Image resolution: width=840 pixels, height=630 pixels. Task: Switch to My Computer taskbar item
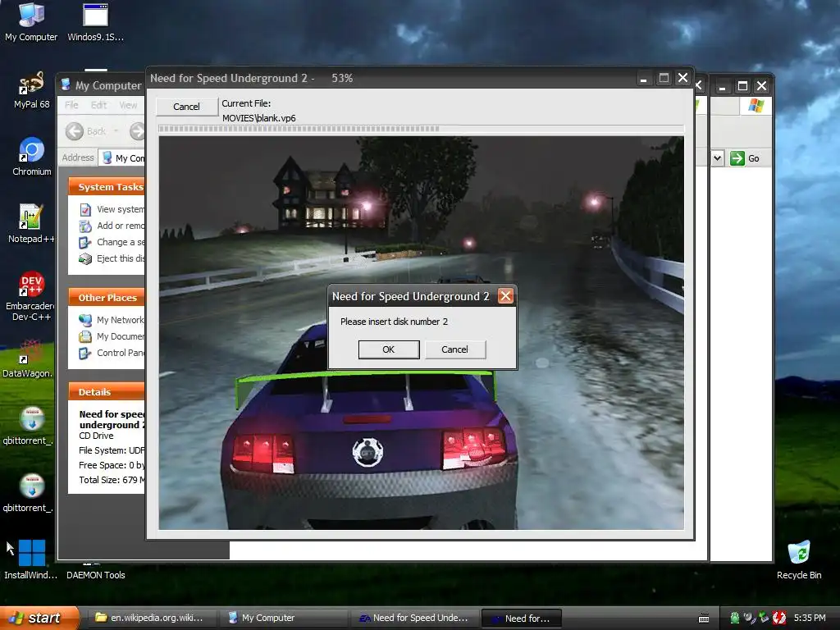click(283, 619)
